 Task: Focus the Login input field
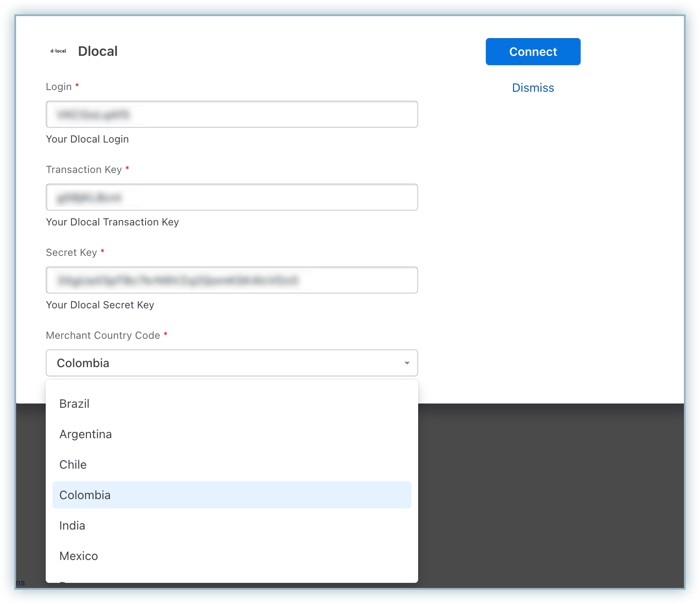231,114
